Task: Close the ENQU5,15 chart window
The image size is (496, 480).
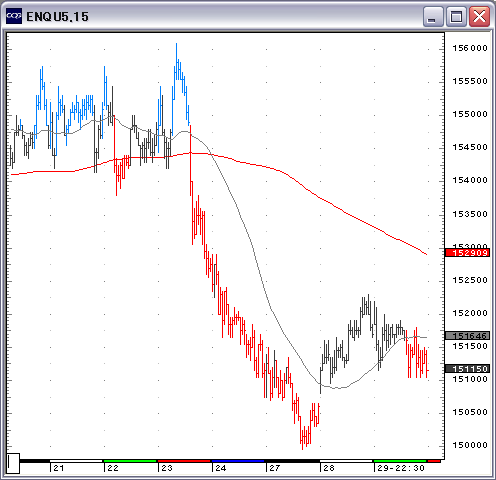Action: [479, 16]
